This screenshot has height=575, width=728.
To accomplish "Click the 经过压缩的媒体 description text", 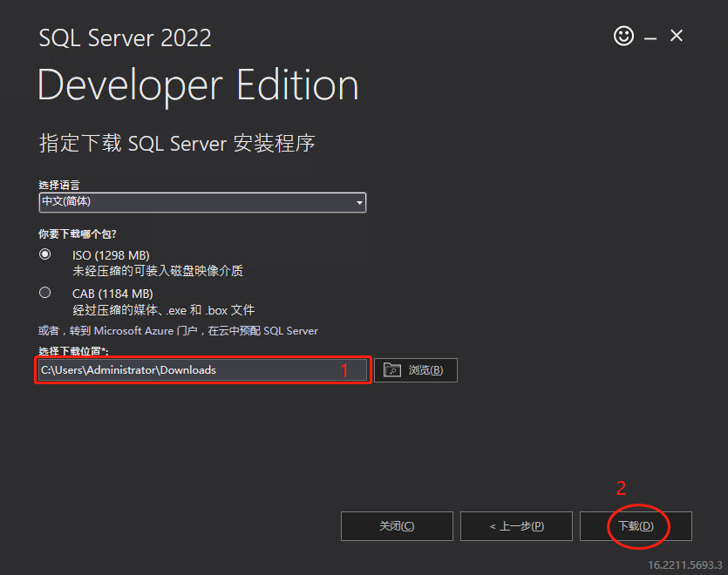I will coord(163,309).
